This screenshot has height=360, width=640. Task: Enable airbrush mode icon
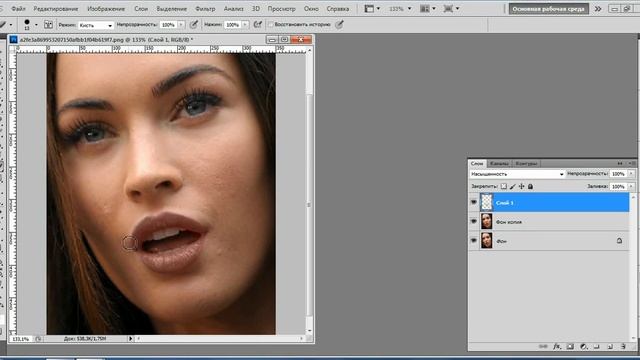258,25
